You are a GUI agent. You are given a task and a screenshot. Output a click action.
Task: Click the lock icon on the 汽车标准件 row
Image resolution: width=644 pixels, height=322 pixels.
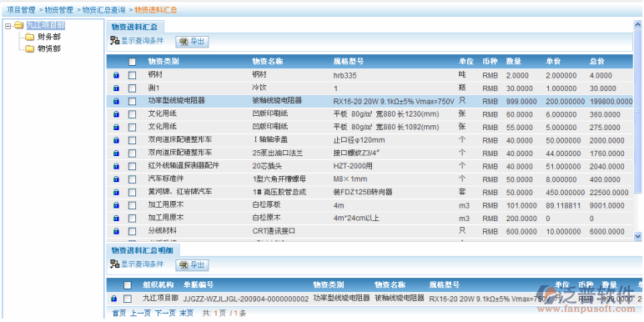[x=116, y=179]
